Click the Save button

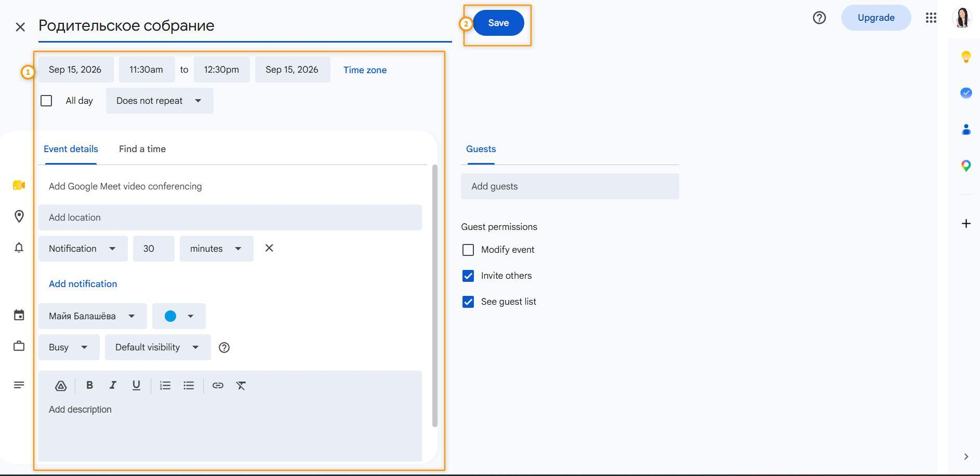click(498, 23)
